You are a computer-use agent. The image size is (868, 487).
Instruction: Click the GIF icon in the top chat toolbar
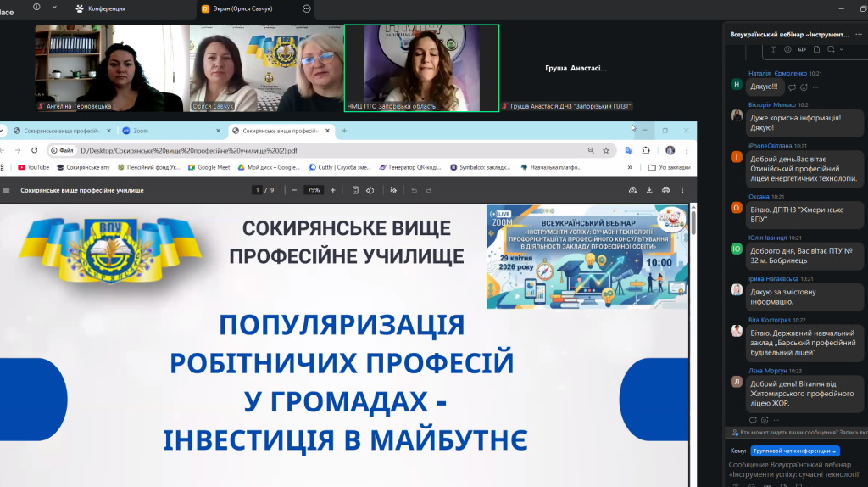point(801,50)
